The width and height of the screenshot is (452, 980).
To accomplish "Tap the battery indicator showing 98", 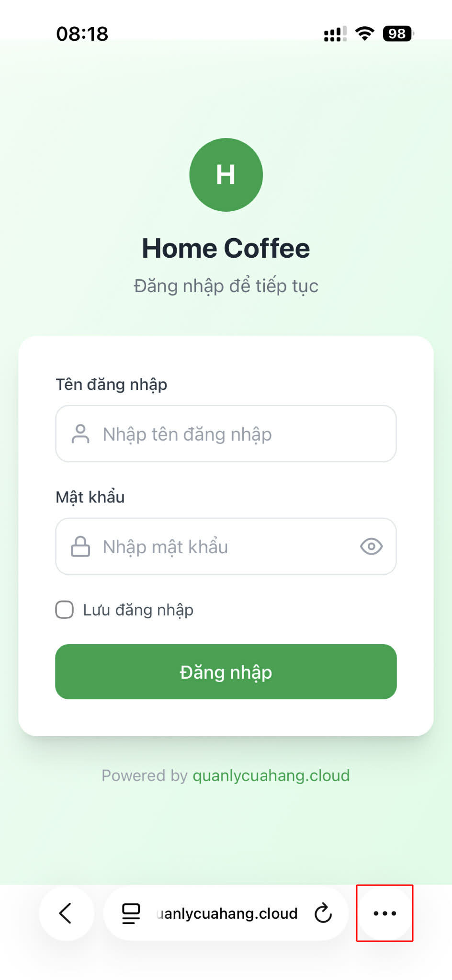I will [396, 34].
